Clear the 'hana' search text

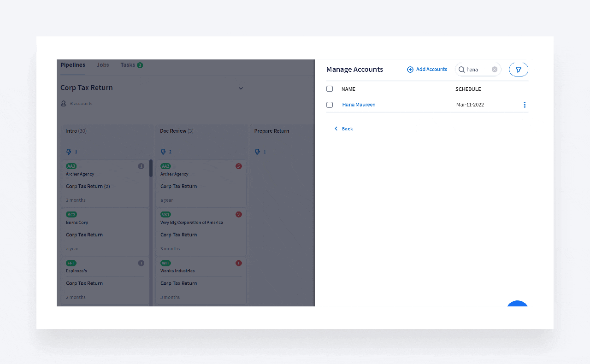point(495,70)
